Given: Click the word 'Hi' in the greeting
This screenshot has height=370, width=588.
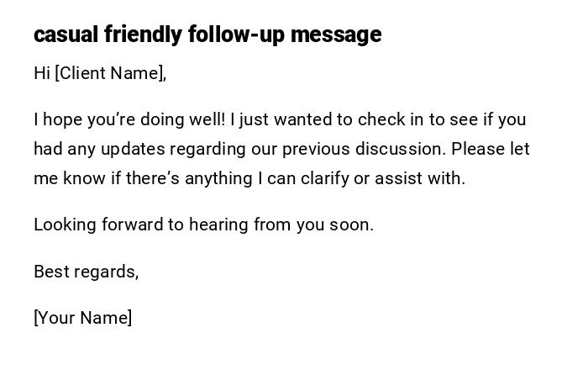Looking at the screenshot, I should 42,73.
